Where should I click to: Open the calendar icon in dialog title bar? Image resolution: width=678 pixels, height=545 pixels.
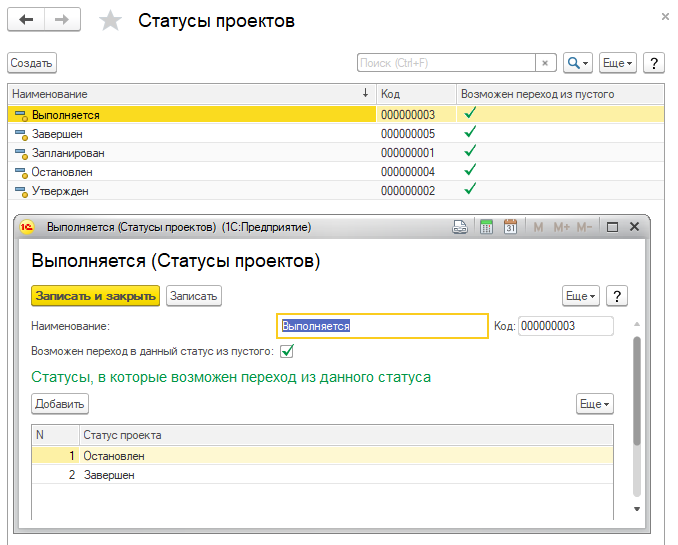point(511,227)
